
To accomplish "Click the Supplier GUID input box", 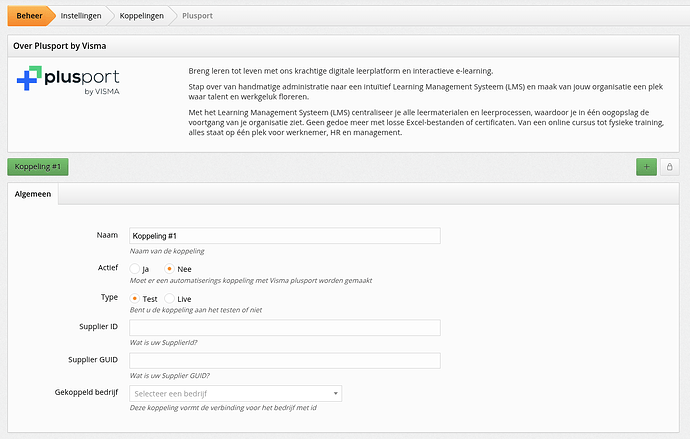I will [285, 360].
